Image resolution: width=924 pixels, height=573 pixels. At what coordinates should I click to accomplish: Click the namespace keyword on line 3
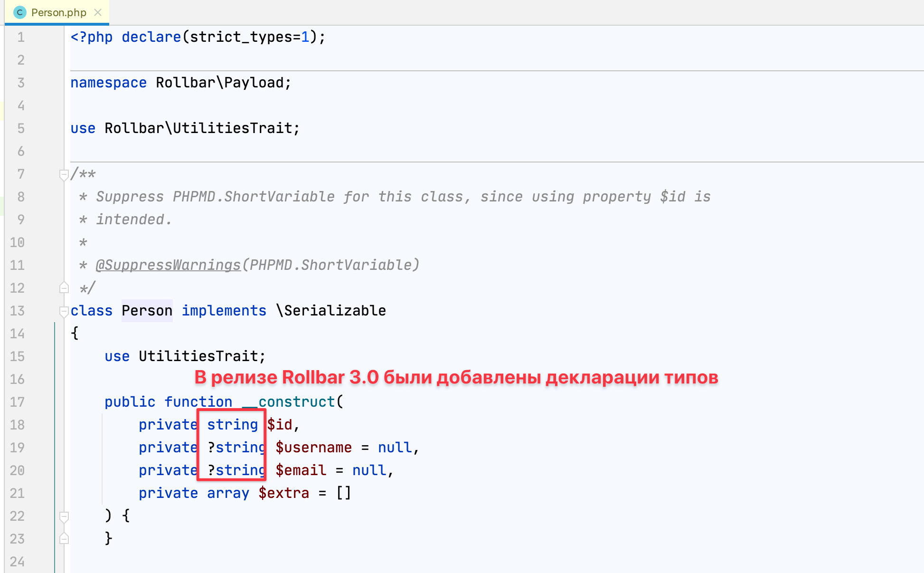coord(108,83)
